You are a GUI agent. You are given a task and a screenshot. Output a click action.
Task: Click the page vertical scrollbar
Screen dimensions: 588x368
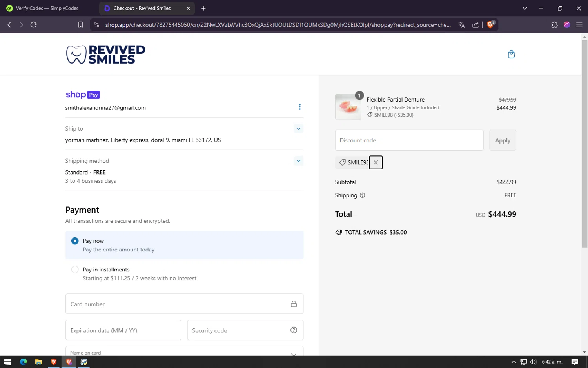click(x=584, y=144)
